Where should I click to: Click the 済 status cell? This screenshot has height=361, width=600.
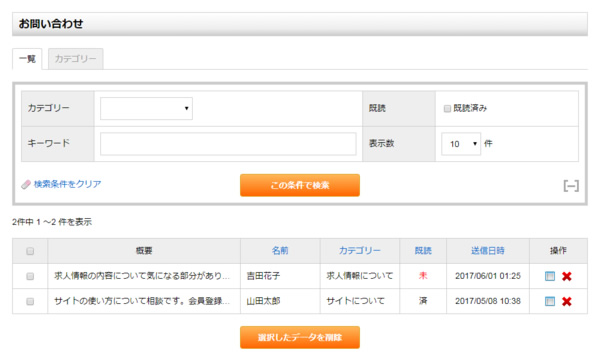click(x=423, y=301)
